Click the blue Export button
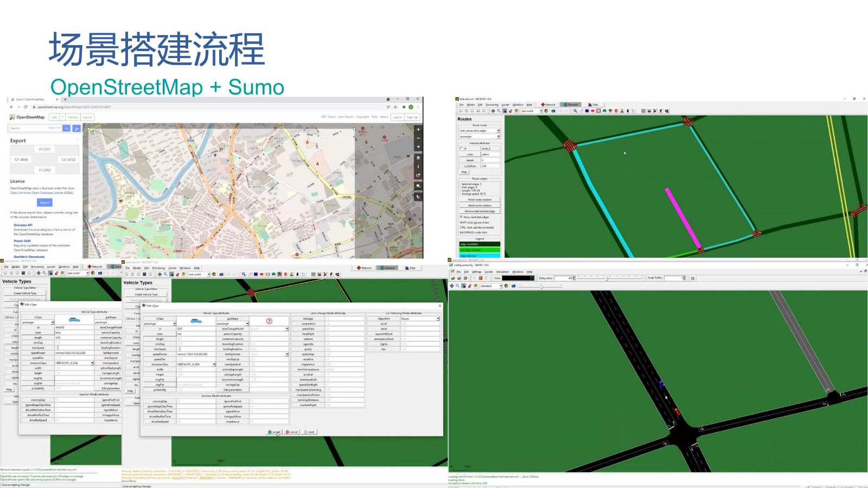 point(44,202)
